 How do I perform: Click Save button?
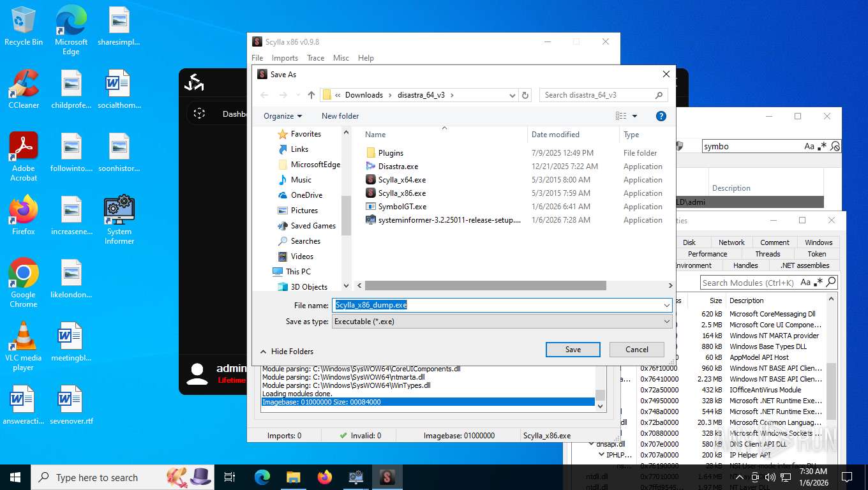573,350
